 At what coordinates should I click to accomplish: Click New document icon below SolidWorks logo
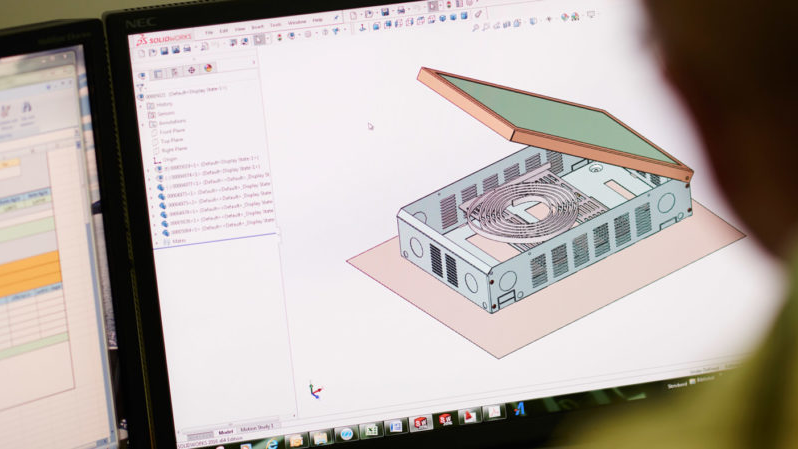coord(142,53)
